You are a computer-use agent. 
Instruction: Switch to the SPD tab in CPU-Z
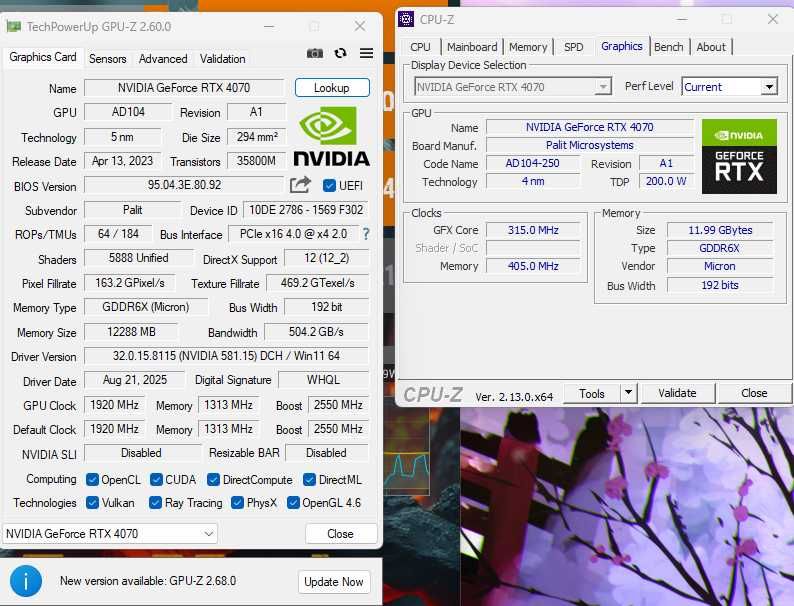[x=573, y=47]
